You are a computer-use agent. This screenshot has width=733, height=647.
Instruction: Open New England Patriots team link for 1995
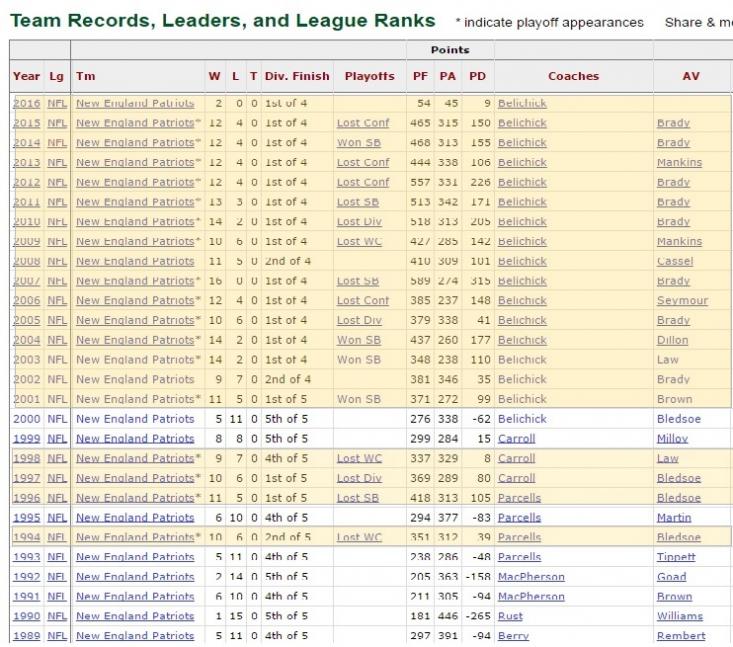(135, 518)
